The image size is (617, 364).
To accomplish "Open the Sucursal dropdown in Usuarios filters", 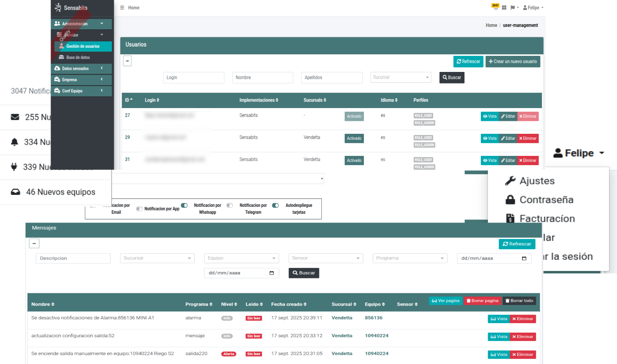I will point(400,78).
